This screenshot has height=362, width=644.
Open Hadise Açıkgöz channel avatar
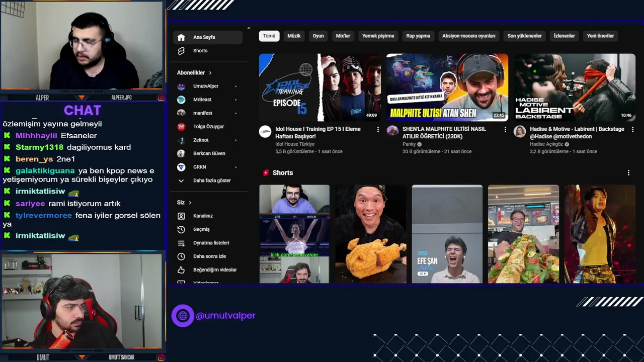(520, 132)
